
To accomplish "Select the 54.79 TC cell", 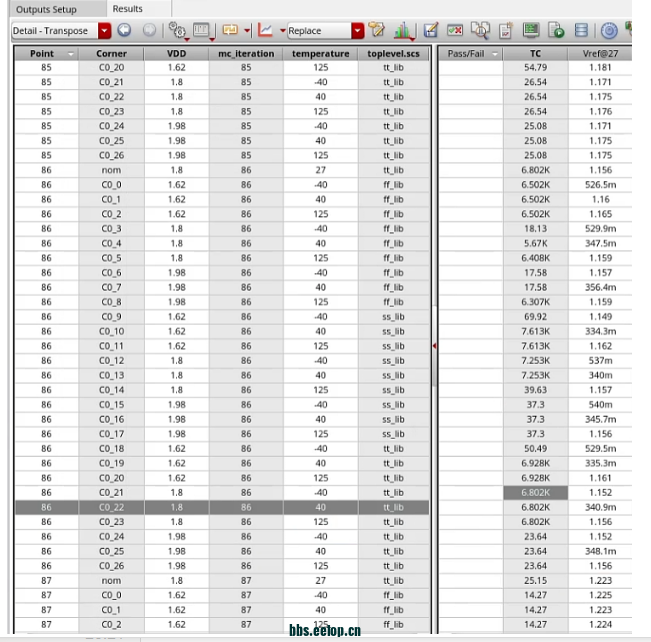I will tap(535, 67).
